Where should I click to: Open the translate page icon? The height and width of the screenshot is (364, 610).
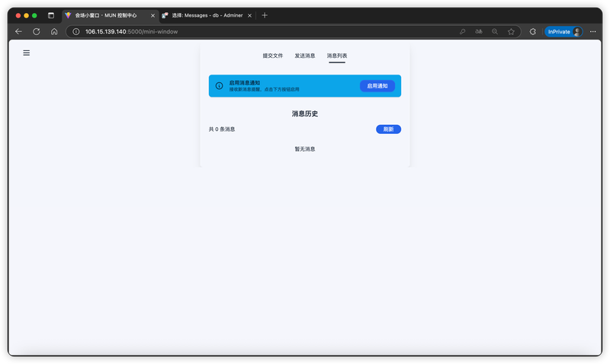(x=479, y=31)
